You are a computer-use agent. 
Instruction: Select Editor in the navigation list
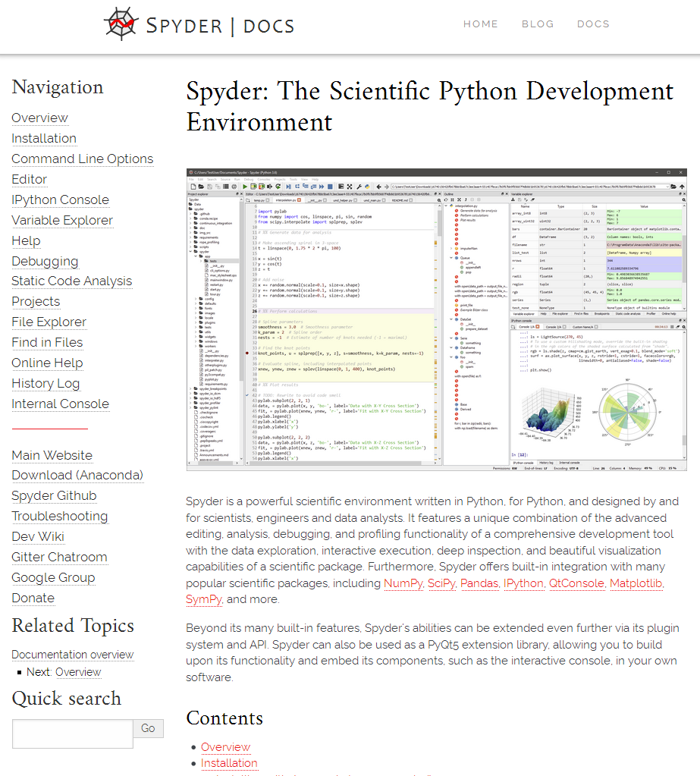point(29,179)
